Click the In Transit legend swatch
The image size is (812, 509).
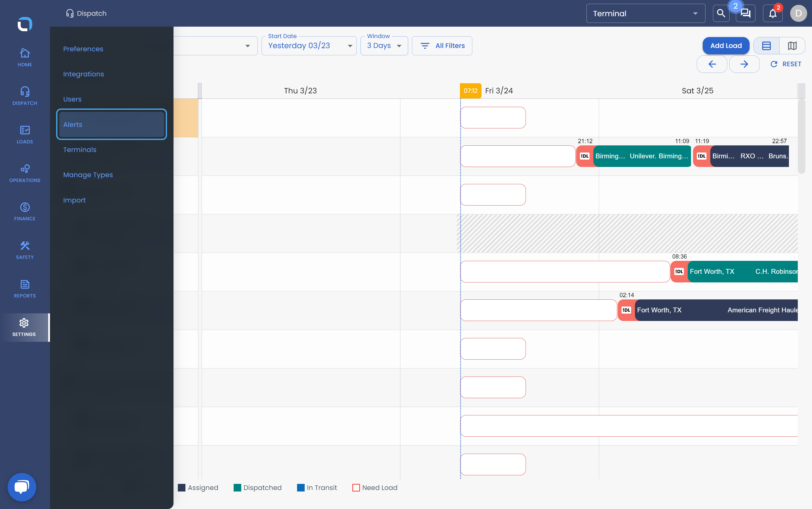(301, 487)
